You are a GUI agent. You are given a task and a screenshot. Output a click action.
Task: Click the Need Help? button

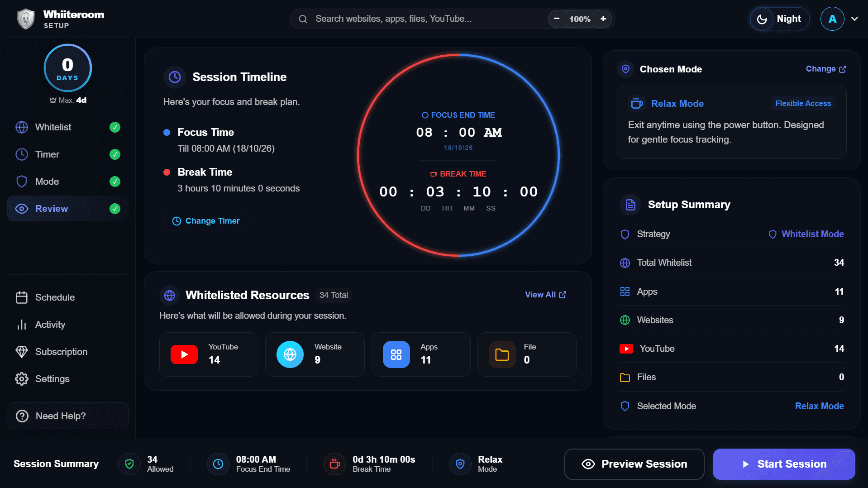coord(68,416)
